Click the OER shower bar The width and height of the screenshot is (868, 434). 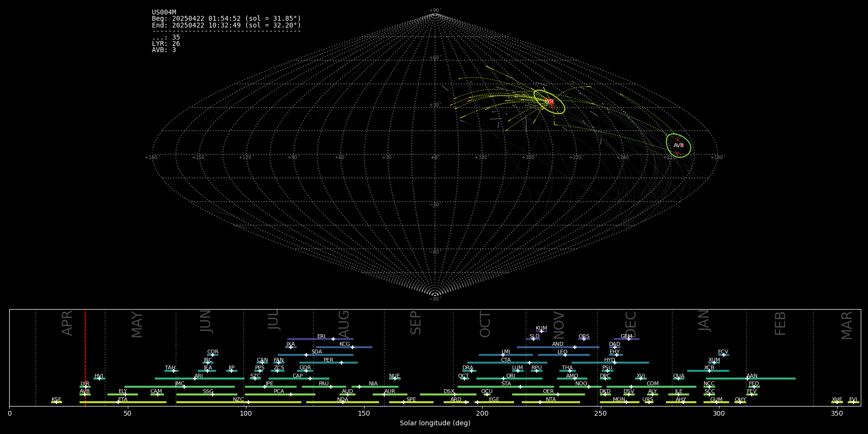548,394
